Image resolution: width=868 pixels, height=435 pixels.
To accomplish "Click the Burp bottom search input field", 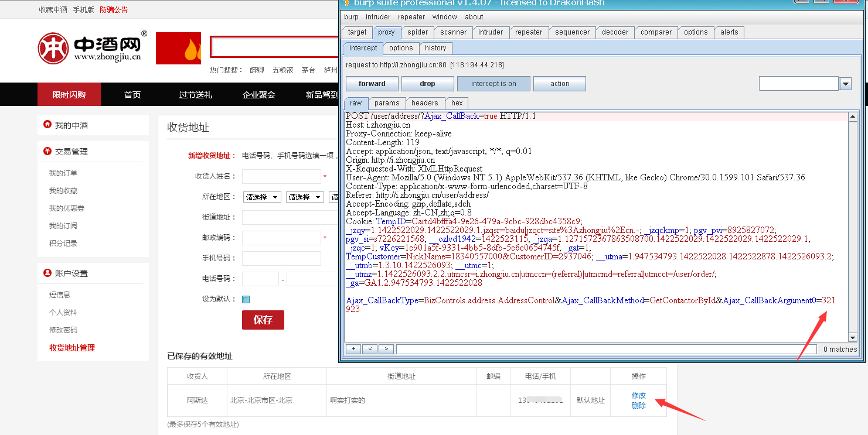I will coord(606,349).
